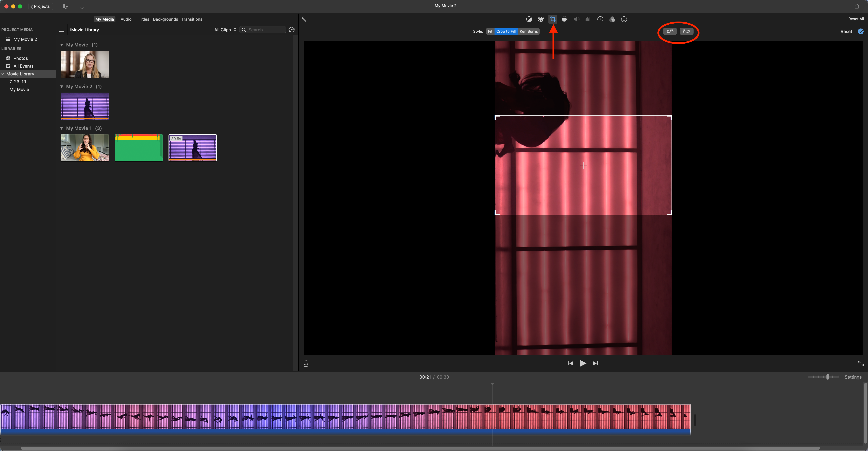Select the Fit crop style
The width and height of the screenshot is (868, 451).
pyautogui.click(x=490, y=31)
